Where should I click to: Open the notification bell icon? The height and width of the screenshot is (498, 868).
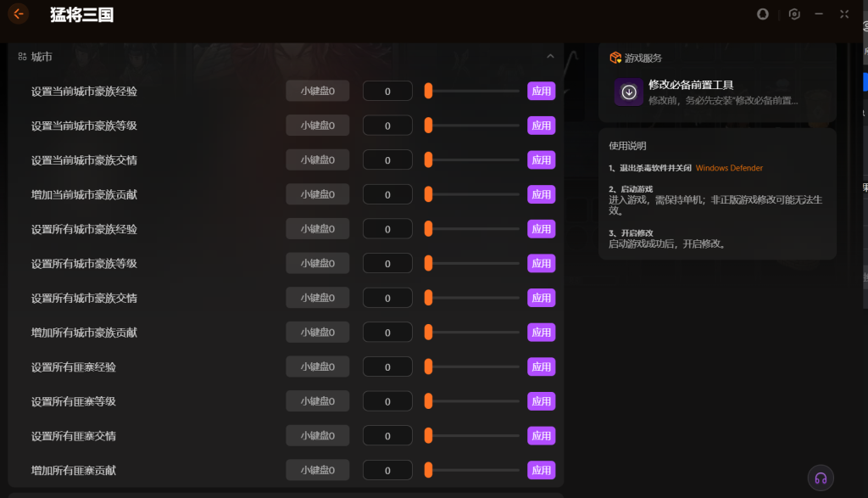[x=763, y=14]
